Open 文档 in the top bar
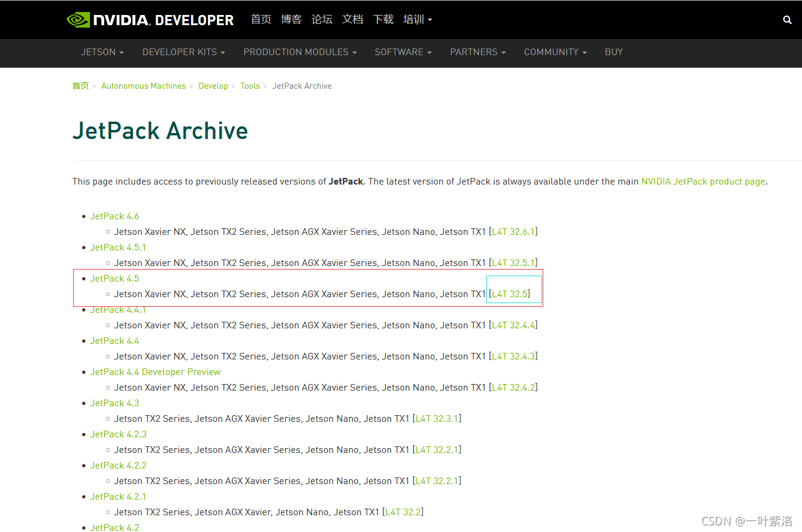802x532 pixels. [352, 20]
